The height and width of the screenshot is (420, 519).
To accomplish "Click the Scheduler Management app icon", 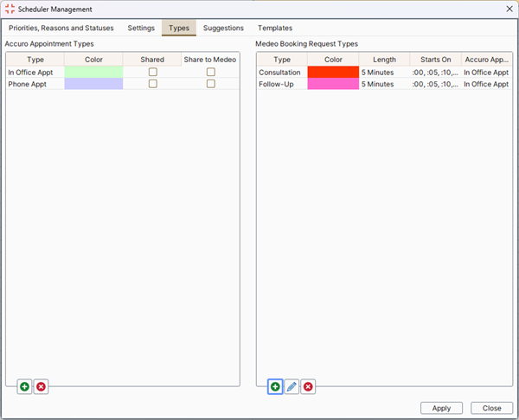I will pos(10,9).
